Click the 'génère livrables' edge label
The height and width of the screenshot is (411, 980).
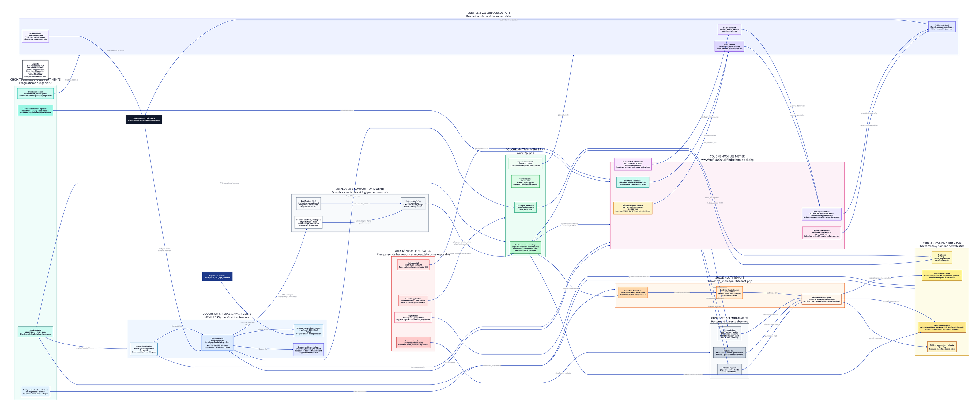point(563,115)
